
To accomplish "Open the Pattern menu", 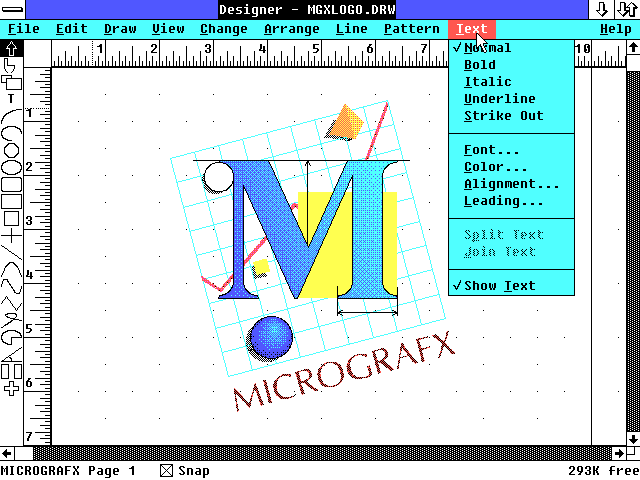I will pyautogui.click(x=412, y=29).
